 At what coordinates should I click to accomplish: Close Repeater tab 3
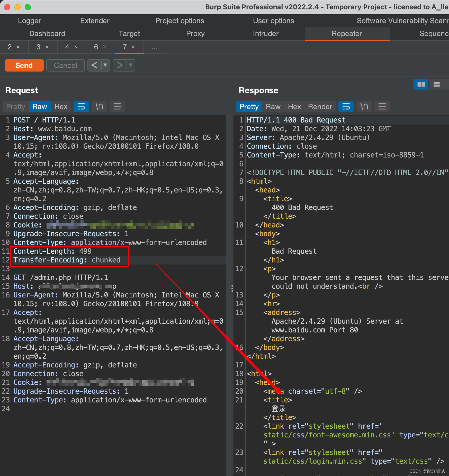(x=47, y=47)
